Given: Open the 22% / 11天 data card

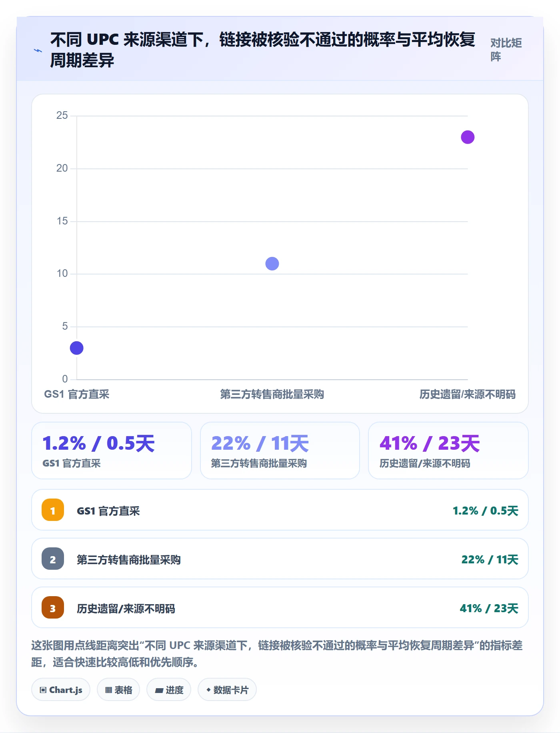Looking at the screenshot, I should [280, 451].
